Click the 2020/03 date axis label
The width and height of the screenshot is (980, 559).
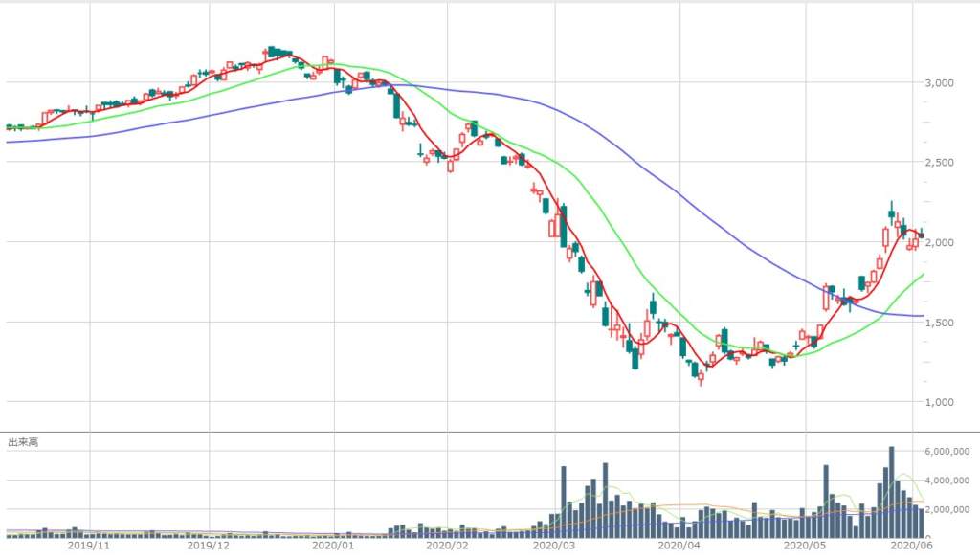(554, 546)
